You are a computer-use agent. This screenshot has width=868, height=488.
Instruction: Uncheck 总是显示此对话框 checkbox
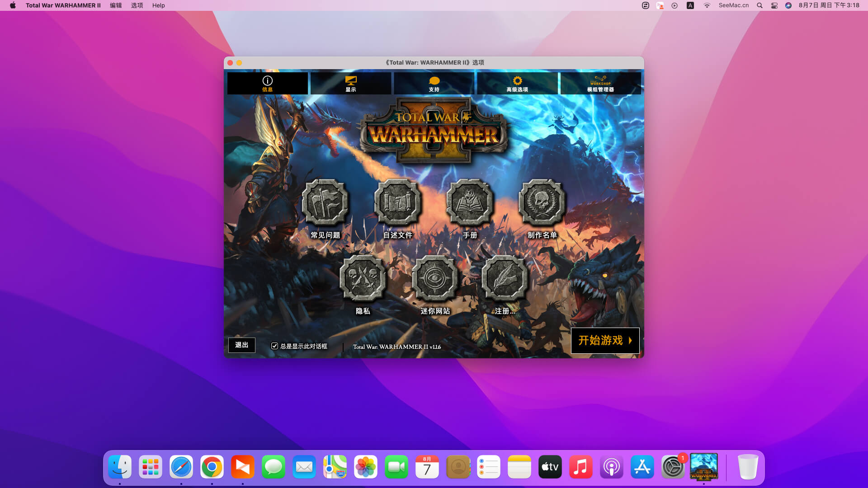[x=274, y=346]
